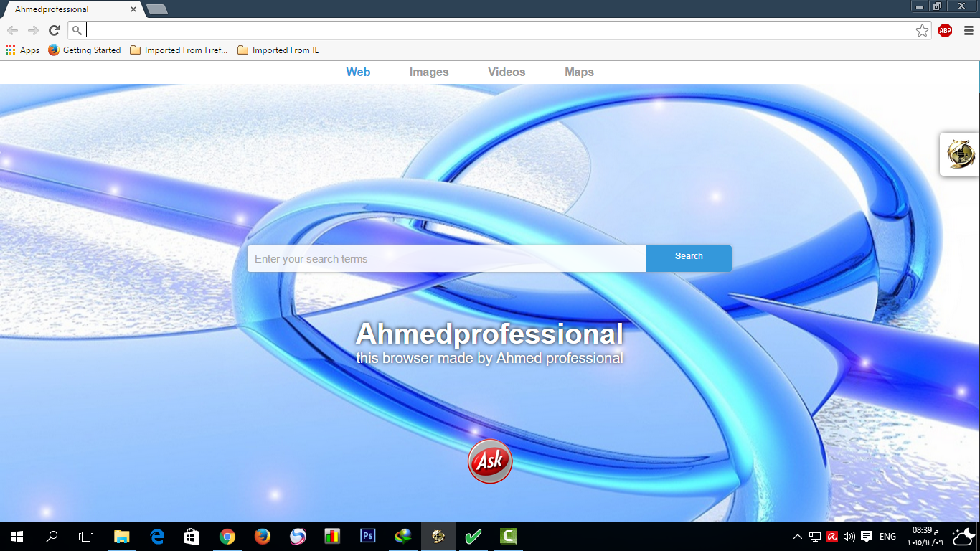Click the browser reload button
Screen dimensions: 980x551
[x=54, y=30]
